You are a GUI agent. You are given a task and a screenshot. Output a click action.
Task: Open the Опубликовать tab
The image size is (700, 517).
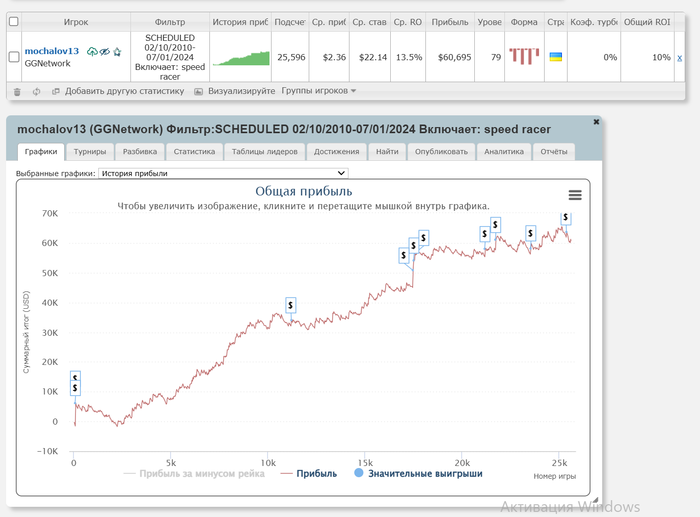(441, 151)
